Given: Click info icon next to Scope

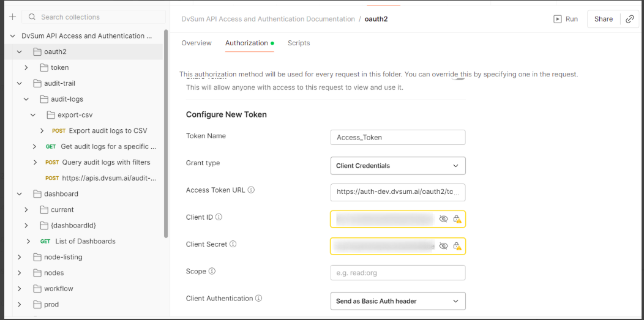Looking at the screenshot, I should (212, 271).
